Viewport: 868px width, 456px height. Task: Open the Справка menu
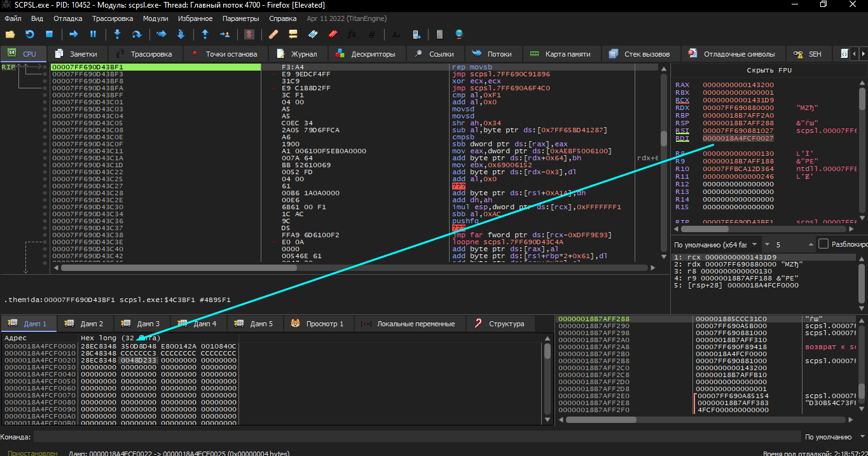(283, 18)
